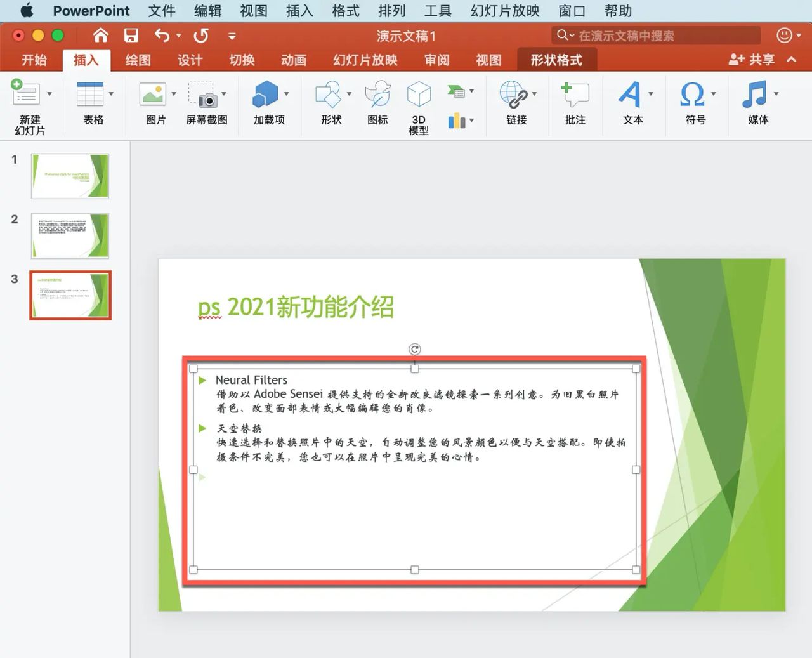Click the Undo arrow icon

point(162,36)
